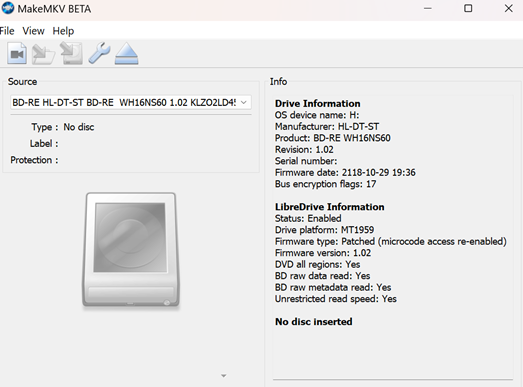The width and height of the screenshot is (523, 387).
Task: Open the Help menu
Action: pyautogui.click(x=63, y=31)
